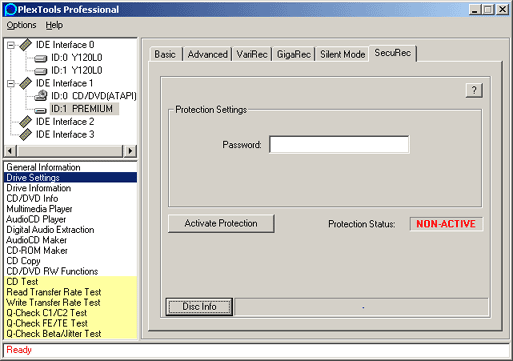
Task: Switch to the GigaRec tab
Action: (294, 54)
